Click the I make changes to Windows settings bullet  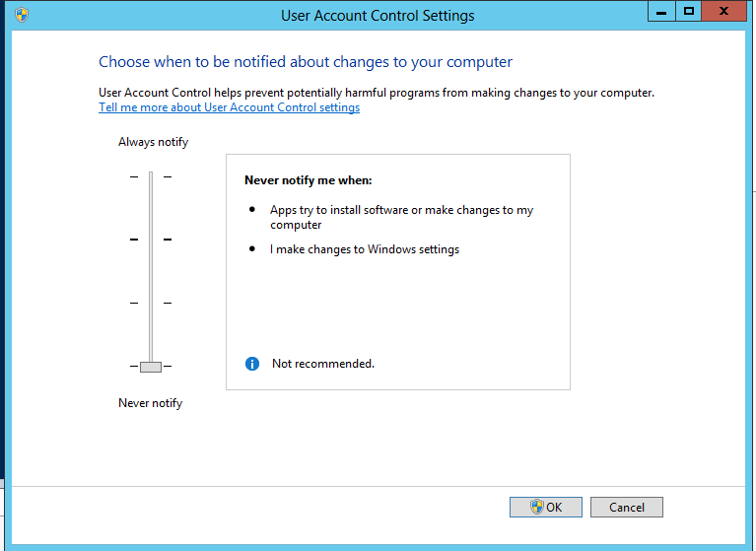point(365,249)
